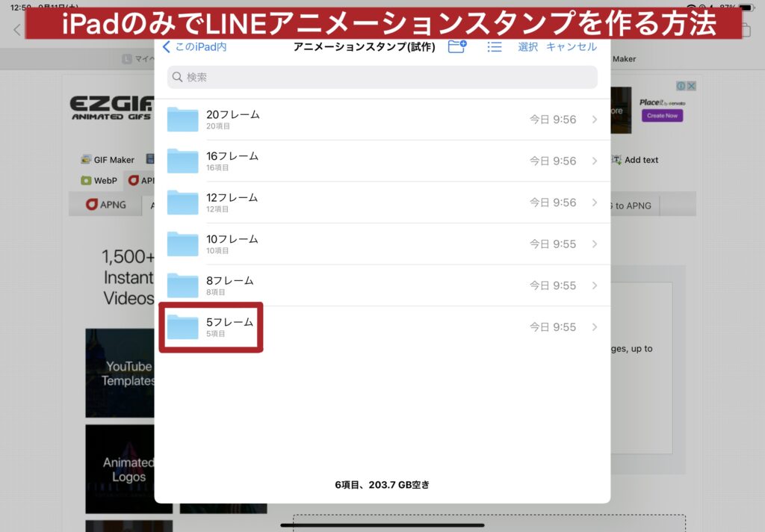
Task: Click the 16フレーム folder name text
Action: pos(232,156)
